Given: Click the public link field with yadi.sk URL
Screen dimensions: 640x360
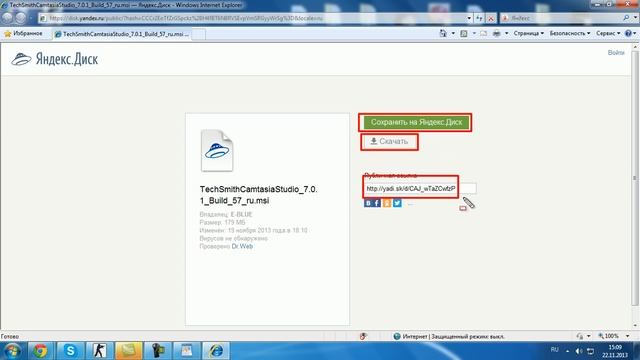Looking at the screenshot, I should tap(419, 189).
